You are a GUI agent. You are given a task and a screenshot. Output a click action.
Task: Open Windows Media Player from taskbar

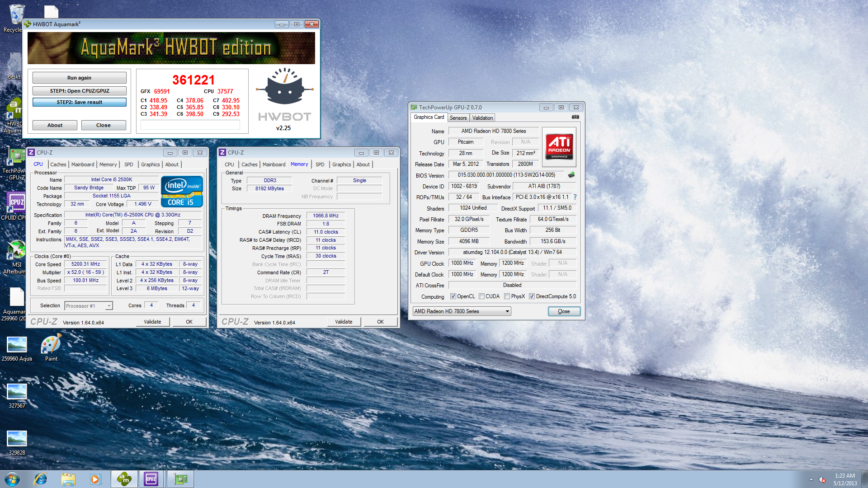(x=95, y=479)
